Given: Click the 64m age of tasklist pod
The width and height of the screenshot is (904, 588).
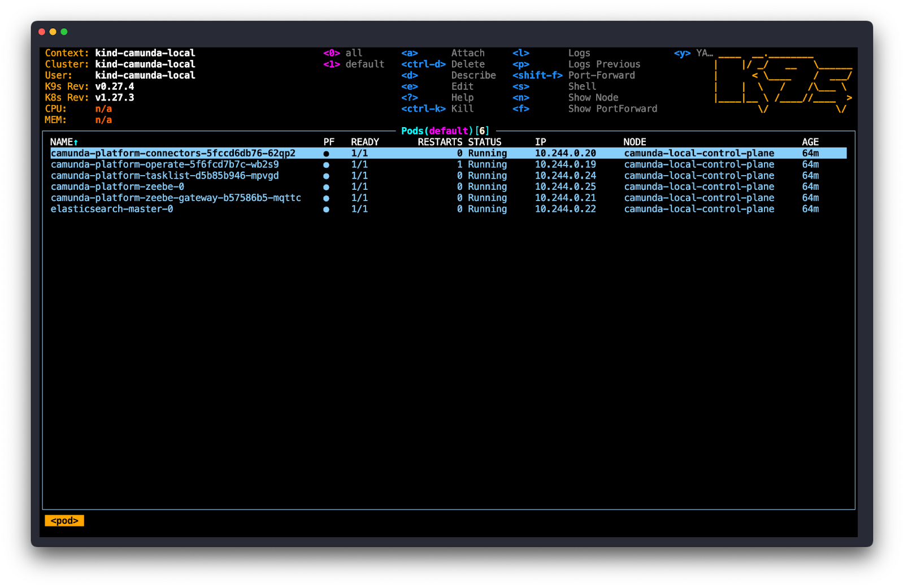Looking at the screenshot, I should [x=810, y=176].
